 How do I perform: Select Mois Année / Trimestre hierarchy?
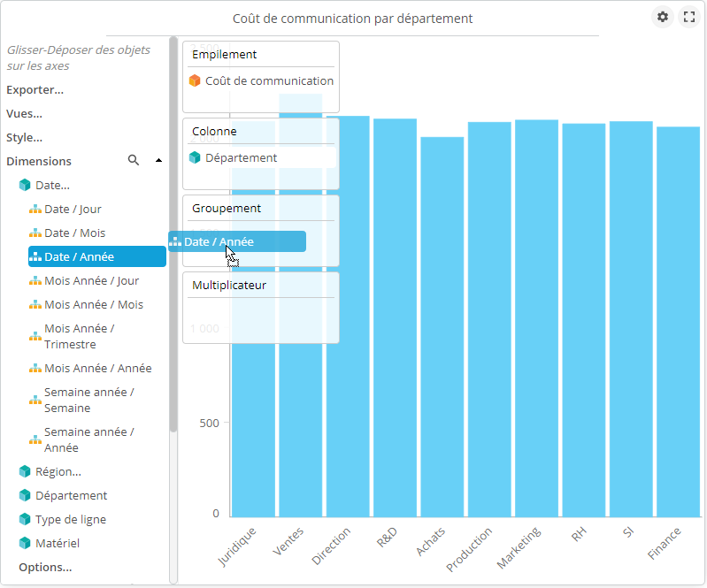[x=80, y=336]
